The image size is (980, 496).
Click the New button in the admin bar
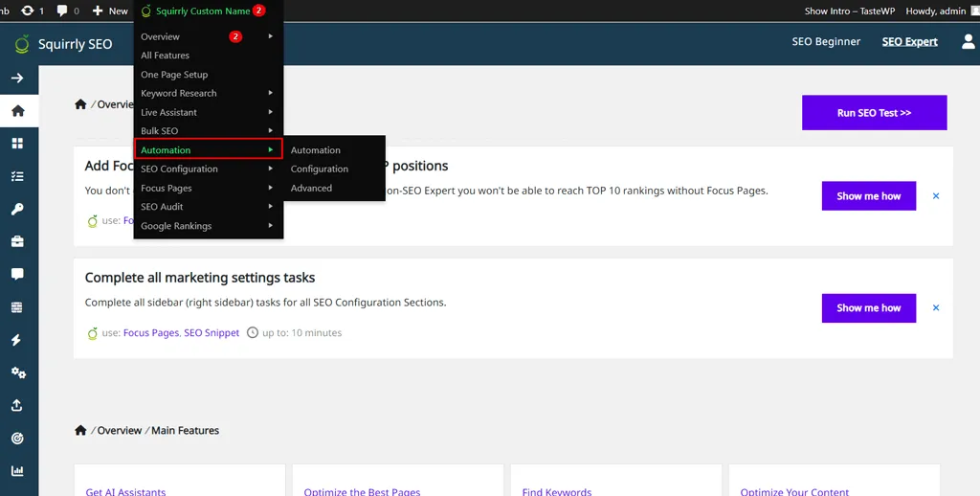tap(110, 11)
